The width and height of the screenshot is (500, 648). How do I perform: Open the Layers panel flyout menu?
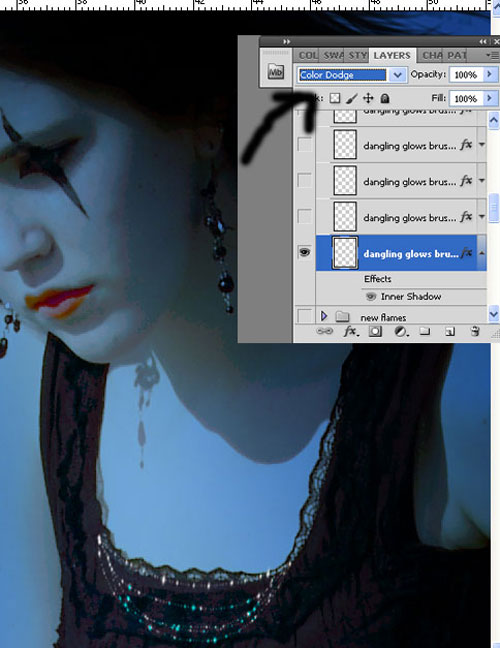(493, 55)
